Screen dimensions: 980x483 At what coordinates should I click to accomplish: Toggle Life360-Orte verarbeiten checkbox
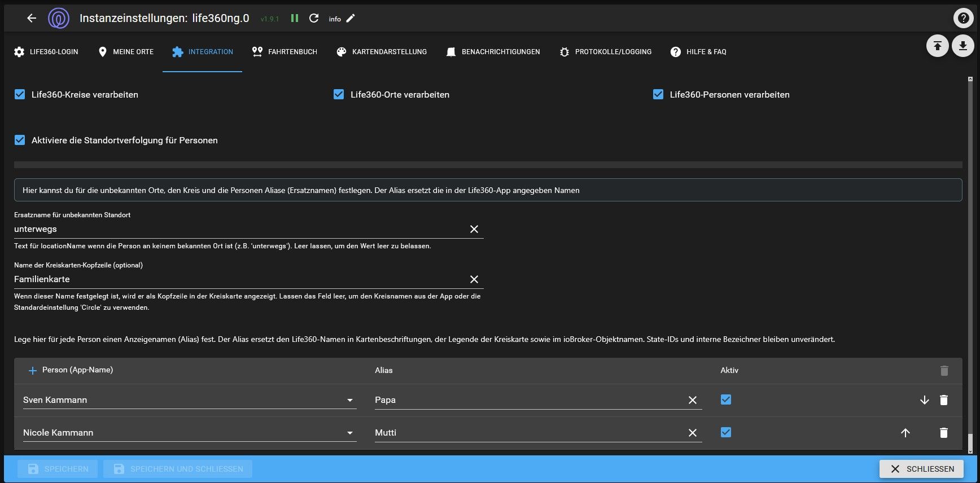tap(339, 94)
